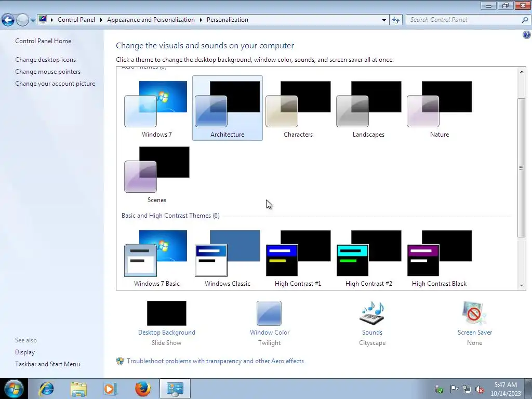Open Troubleshoot transparency and Aero effects link
The image size is (532, 399).
click(x=215, y=361)
